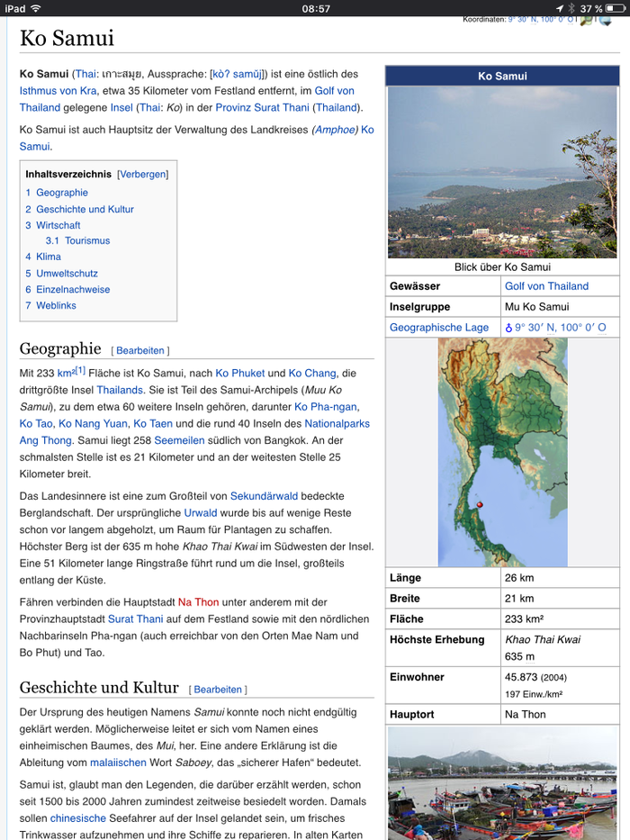Open the Ko Chang link
The image size is (630, 840).
[312, 373]
